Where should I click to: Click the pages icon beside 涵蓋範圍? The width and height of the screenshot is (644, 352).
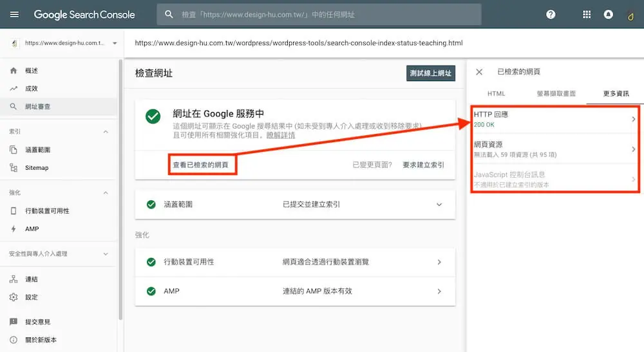14,150
